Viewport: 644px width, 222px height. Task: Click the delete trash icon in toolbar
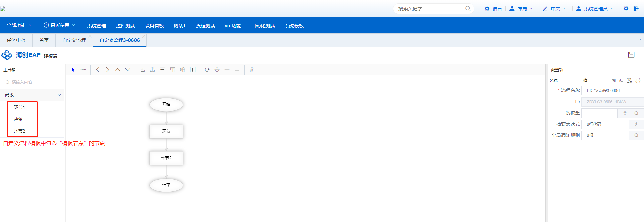click(252, 70)
